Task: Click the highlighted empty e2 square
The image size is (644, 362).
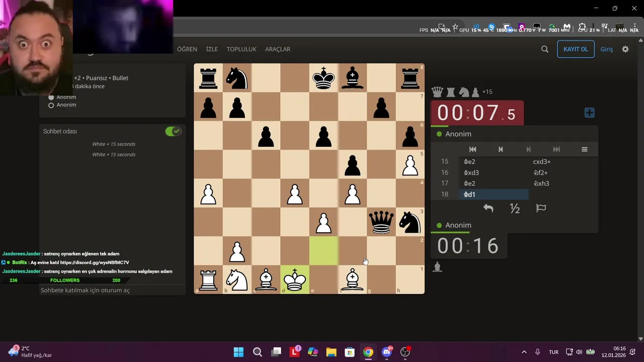Action: pos(324,251)
